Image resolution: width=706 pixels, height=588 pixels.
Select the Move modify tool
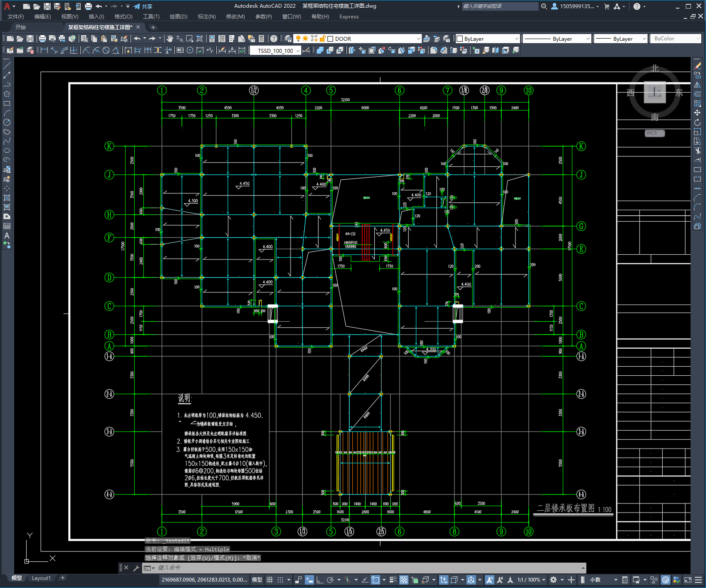(x=697, y=113)
